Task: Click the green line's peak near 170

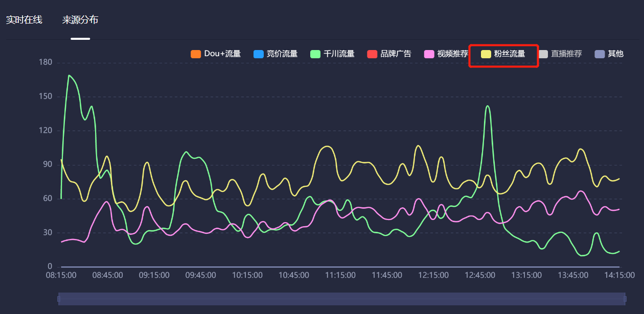Action: click(69, 76)
